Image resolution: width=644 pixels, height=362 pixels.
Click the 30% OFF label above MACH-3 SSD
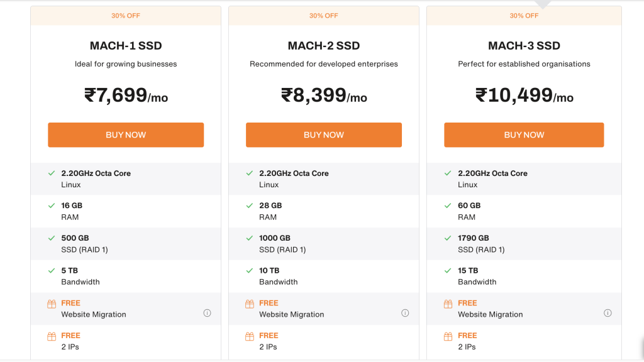pyautogui.click(x=524, y=15)
